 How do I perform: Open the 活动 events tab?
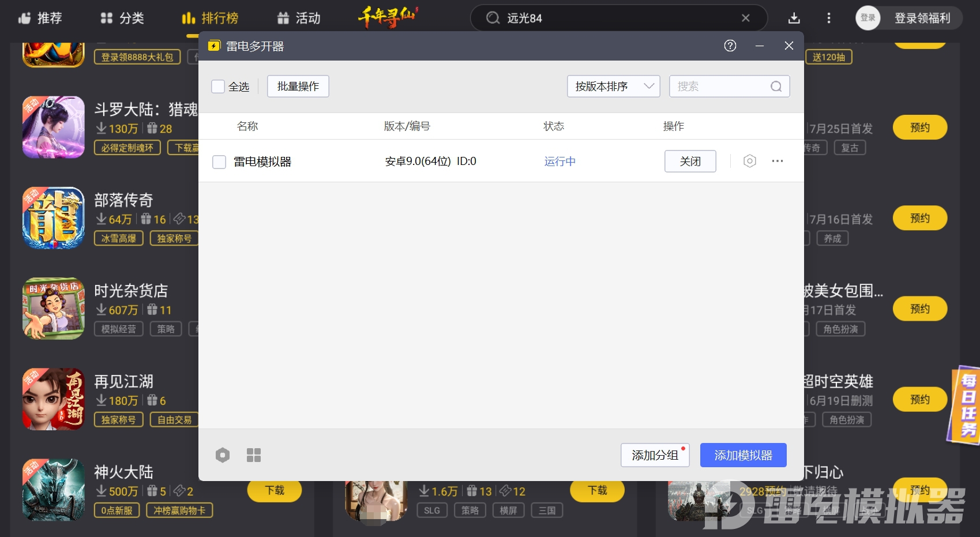tap(298, 18)
